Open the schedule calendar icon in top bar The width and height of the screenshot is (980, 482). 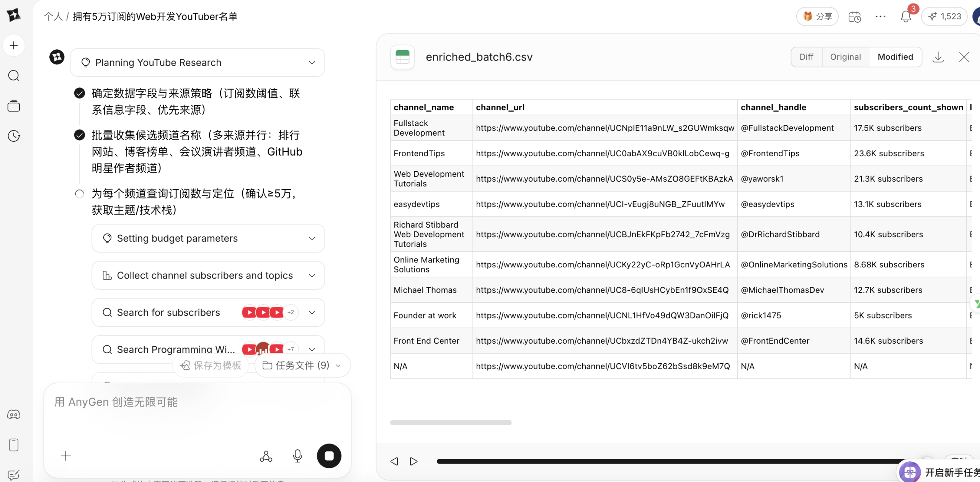tap(854, 16)
